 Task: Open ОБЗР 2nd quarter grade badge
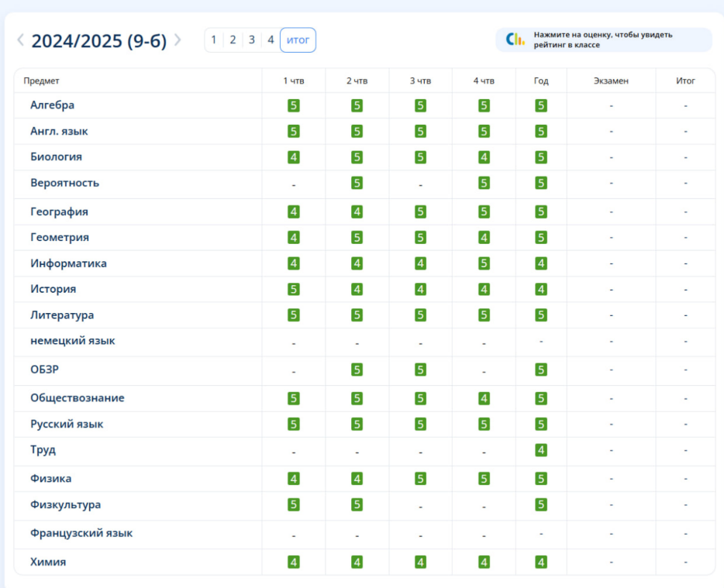point(357,370)
